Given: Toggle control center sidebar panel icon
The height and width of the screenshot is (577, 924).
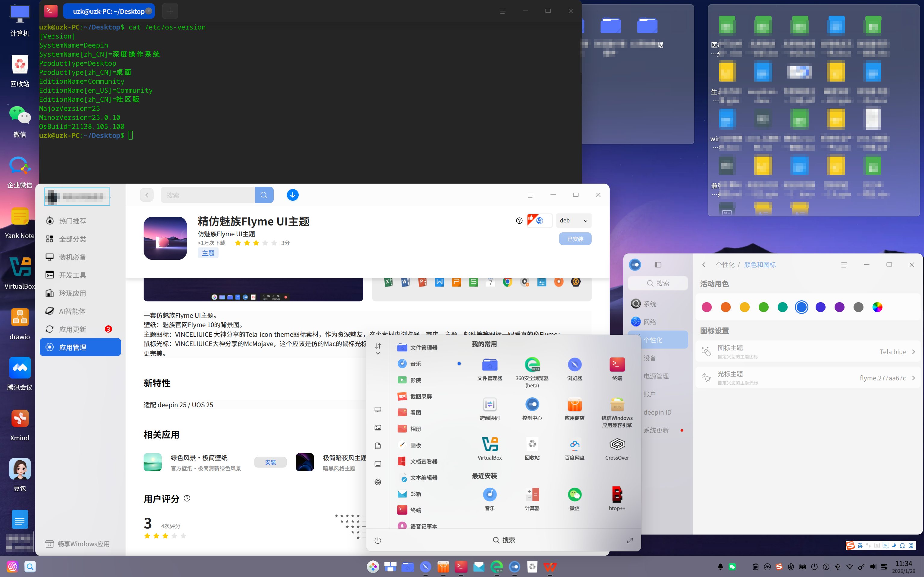Looking at the screenshot, I should pyautogui.click(x=658, y=265).
